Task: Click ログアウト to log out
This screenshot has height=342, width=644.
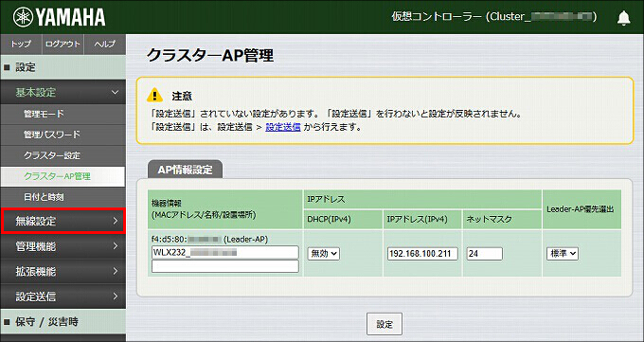Action: (x=63, y=45)
